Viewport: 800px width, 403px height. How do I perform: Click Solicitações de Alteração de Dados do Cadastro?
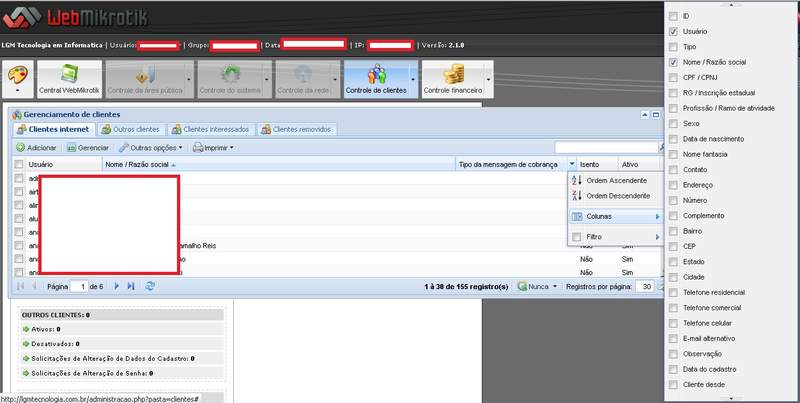[109, 359]
